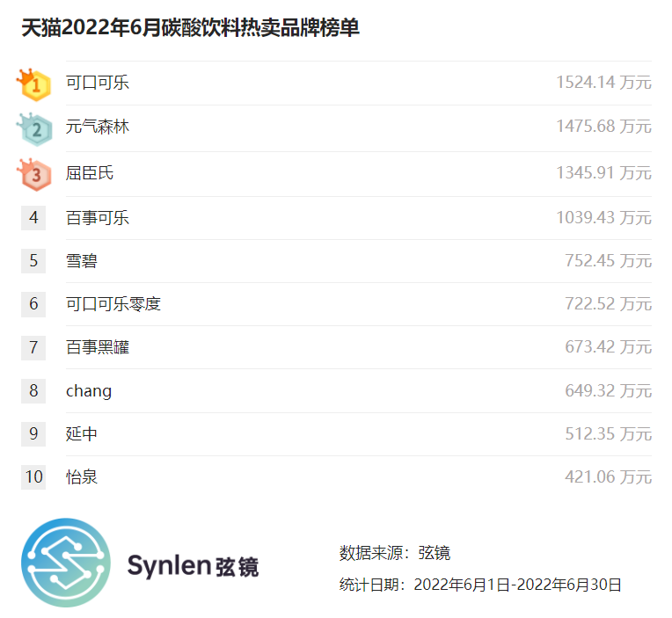Click rank number 6 badge
This screenshot has width=672, height=618.
tap(33, 304)
